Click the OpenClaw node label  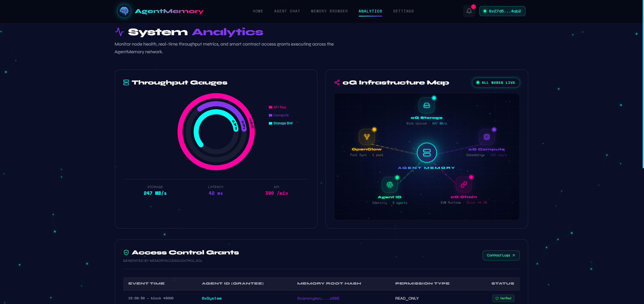coord(367,149)
